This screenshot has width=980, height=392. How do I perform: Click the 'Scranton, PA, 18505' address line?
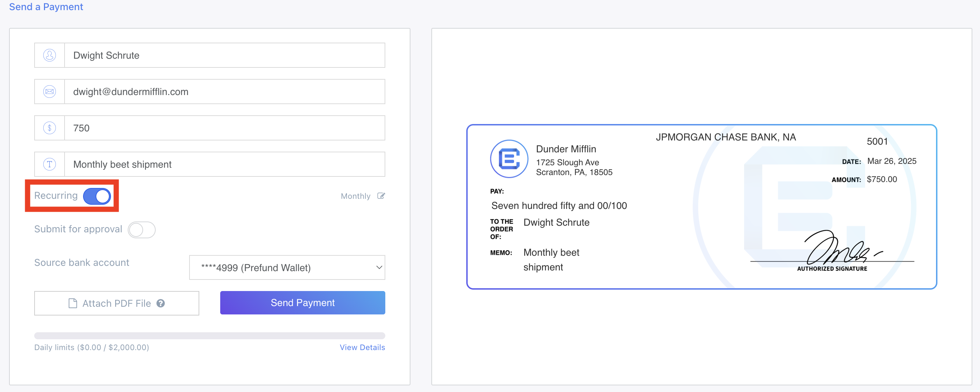pos(574,173)
